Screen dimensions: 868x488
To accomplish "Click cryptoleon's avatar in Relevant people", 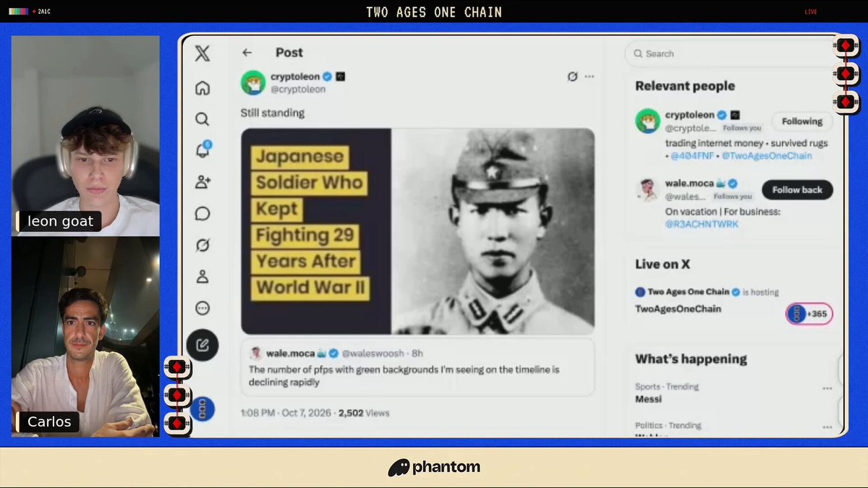I will (x=647, y=121).
